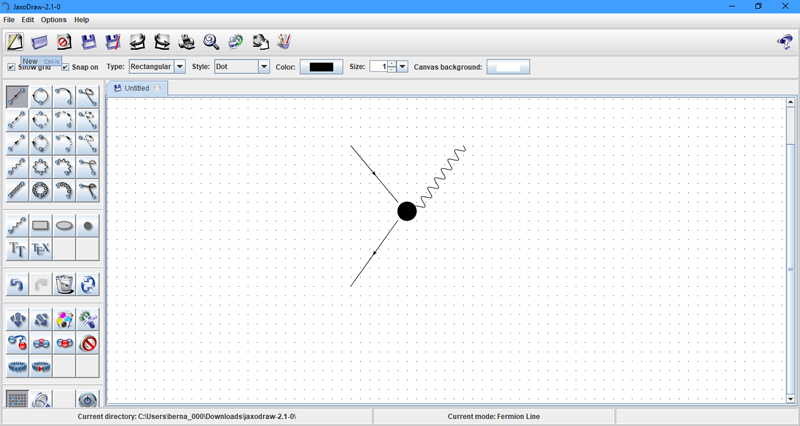Click the Delete object red prohibition tool

87,343
